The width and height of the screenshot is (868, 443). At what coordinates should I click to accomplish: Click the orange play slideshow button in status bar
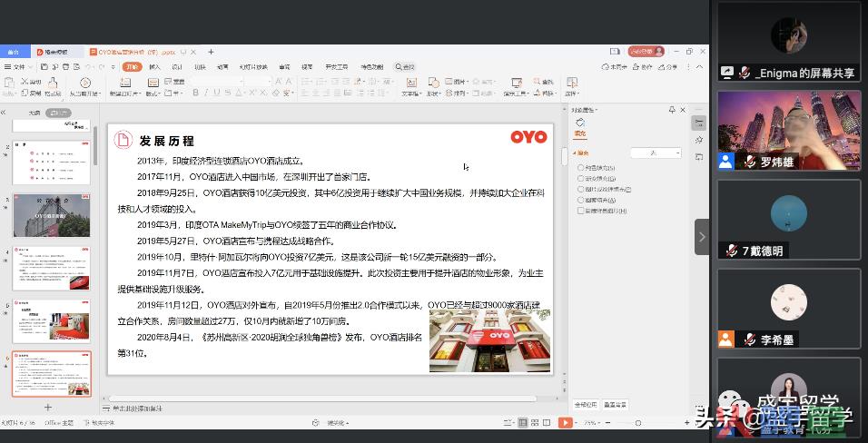tap(565, 423)
